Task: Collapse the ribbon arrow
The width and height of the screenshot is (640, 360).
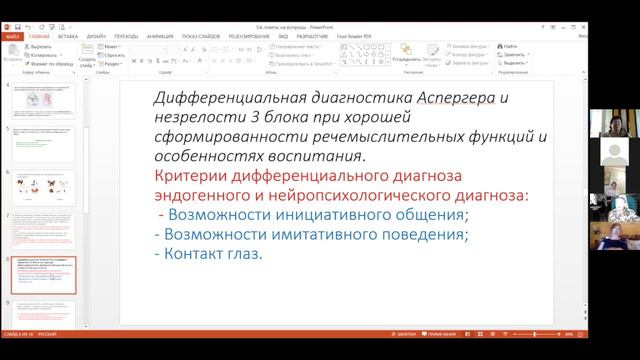Action: tap(583, 72)
